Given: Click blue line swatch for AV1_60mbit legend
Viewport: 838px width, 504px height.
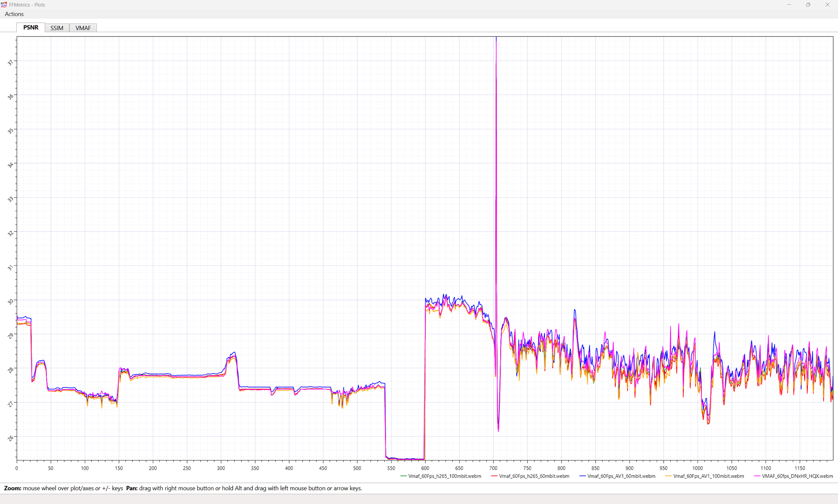Looking at the screenshot, I should pos(583,476).
